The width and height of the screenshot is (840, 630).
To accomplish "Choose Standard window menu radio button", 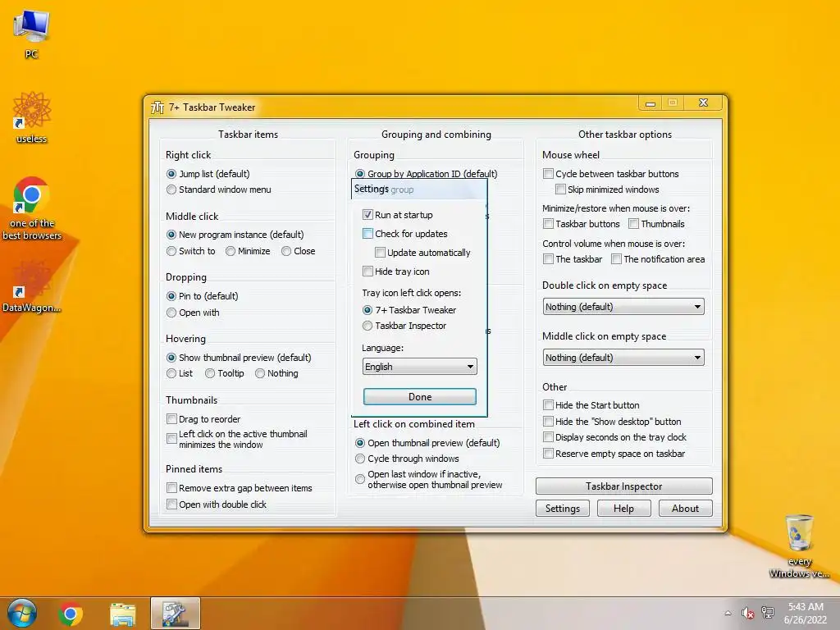I will (171, 189).
